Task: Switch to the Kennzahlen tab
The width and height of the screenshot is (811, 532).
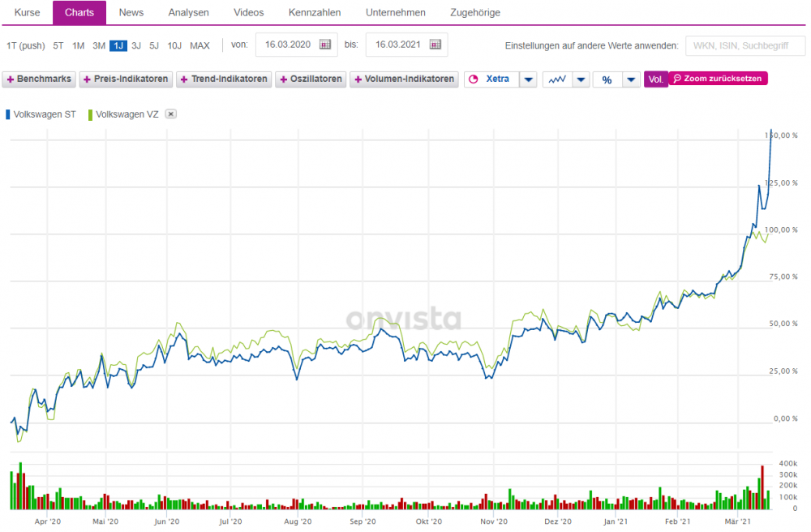Action: click(315, 13)
